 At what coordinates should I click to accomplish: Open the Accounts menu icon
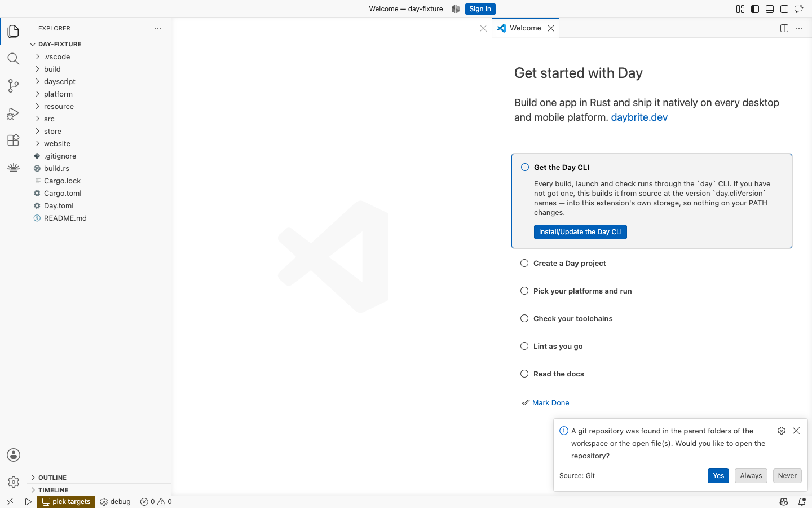tap(14, 455)
